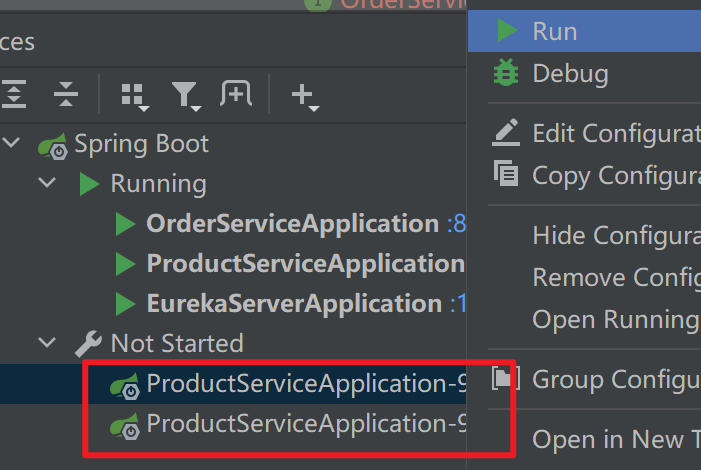Open the Group By grid dropdown
The width and height of the screenshot is (701, 470).
pos(135,97)
